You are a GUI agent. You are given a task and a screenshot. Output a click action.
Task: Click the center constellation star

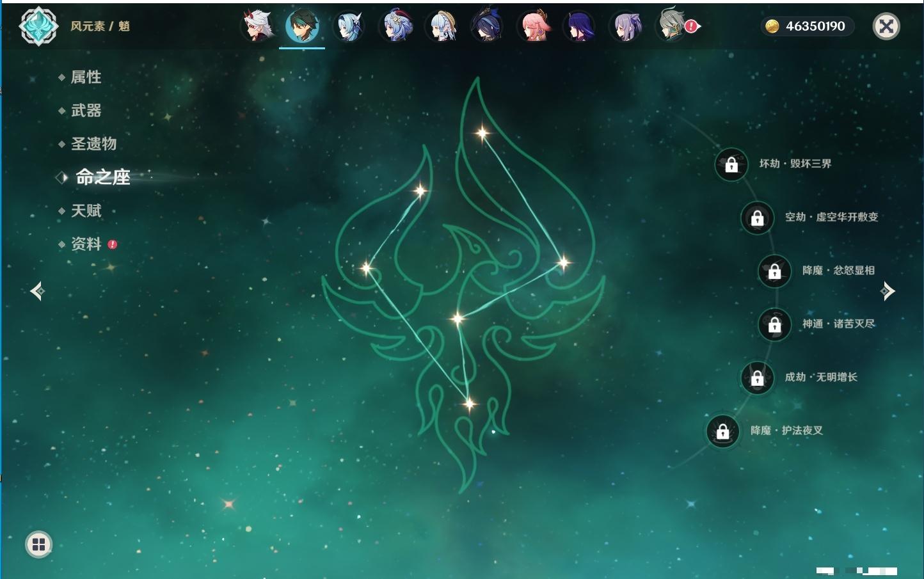[x=457, y=318]
